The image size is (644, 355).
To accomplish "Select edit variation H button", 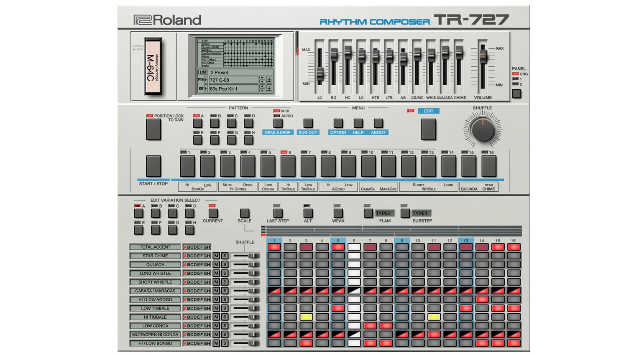I will 189,230.
